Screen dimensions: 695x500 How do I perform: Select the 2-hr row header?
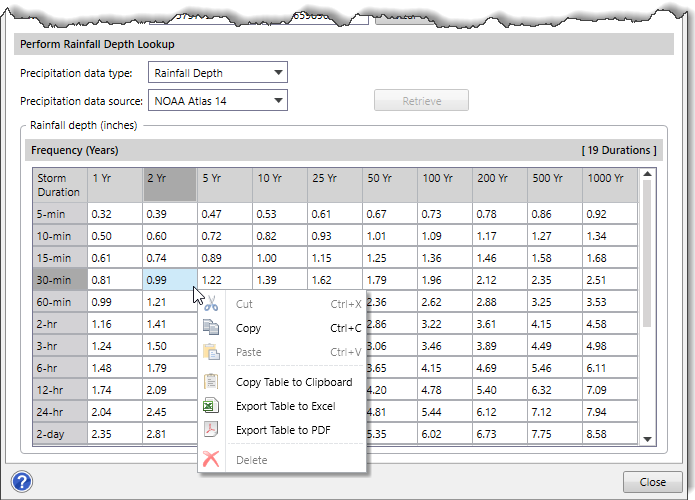pyautogui.click(x=60, y=324)
